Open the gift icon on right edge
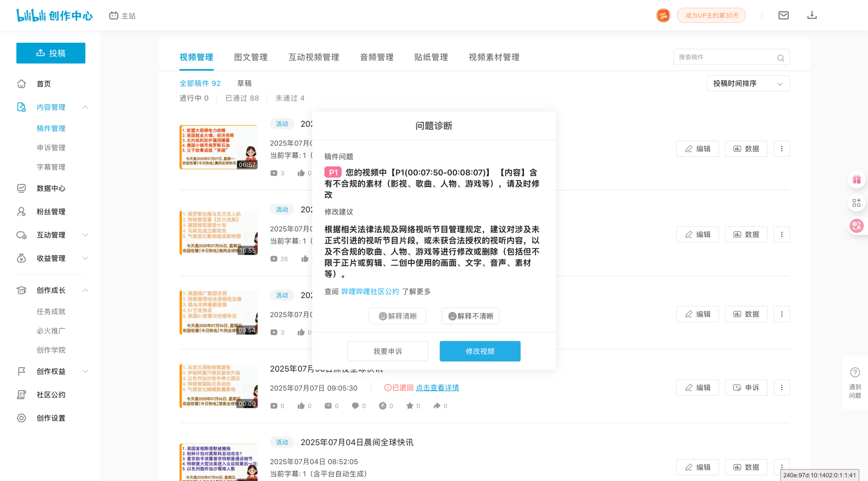Image resolution: width=868 pixels, height=481 pixels. click(856, 180)
